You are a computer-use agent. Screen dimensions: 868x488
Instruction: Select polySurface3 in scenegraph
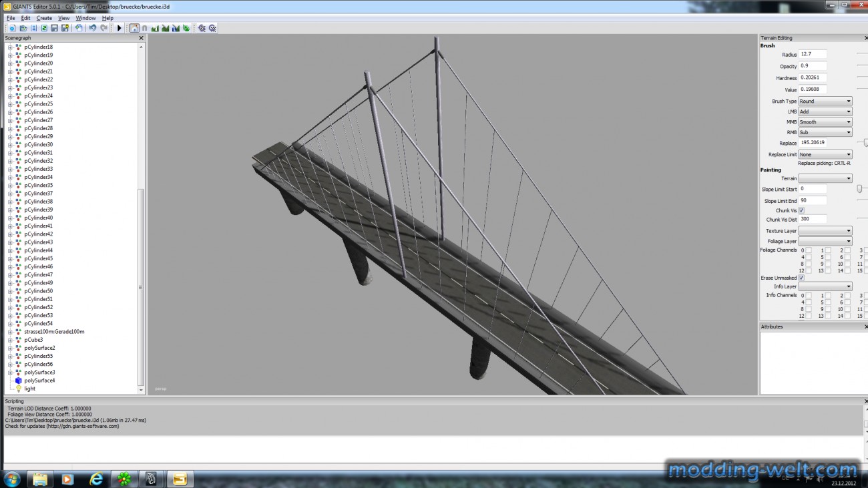(39, 373)
